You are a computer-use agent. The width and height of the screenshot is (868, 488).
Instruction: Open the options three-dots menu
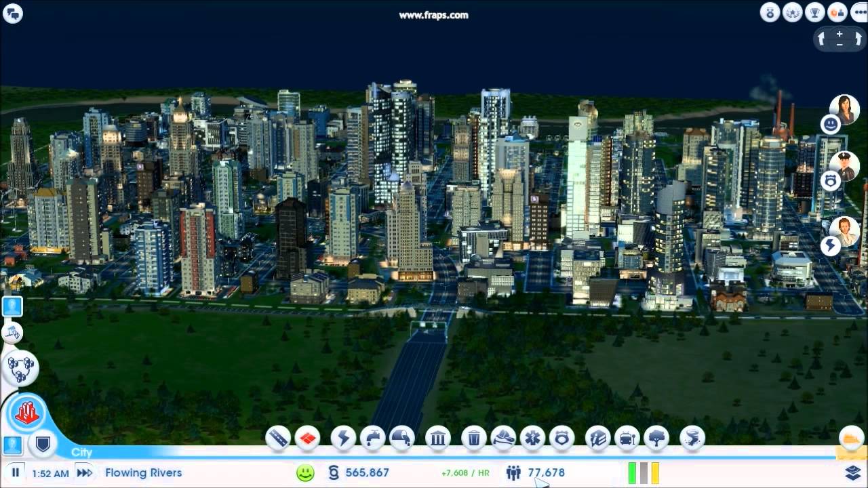[859, 12]
